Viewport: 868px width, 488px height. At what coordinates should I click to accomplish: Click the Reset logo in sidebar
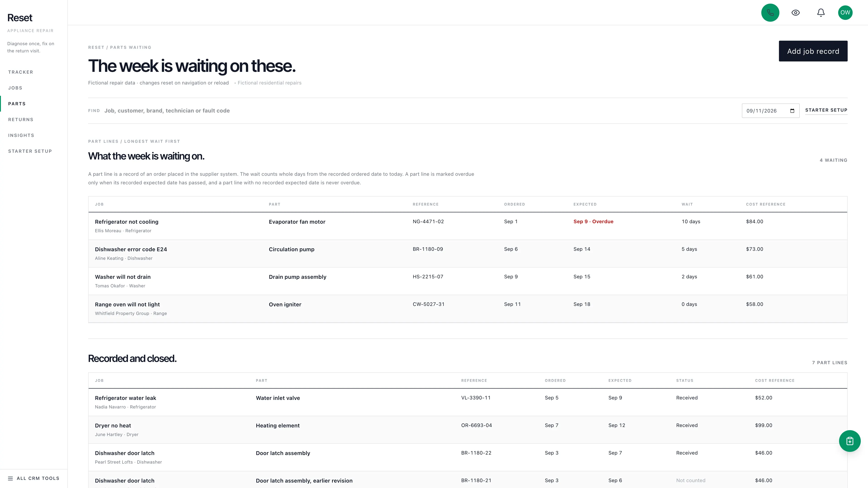[20, 18]
